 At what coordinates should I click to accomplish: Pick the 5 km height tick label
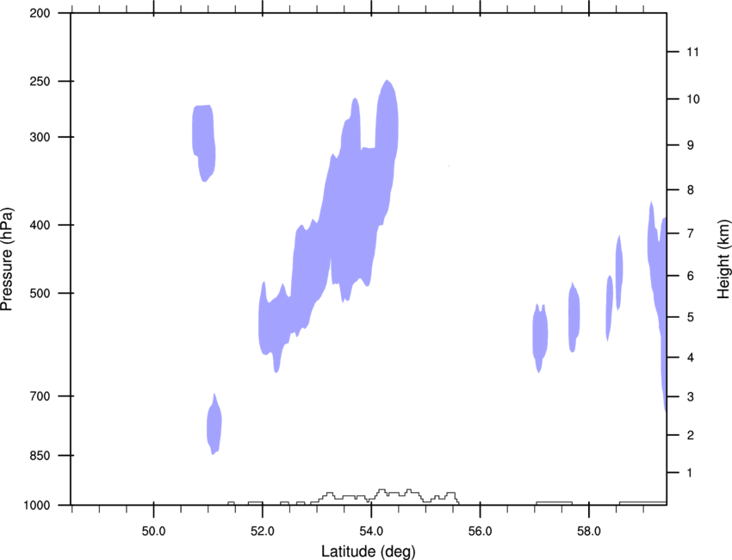(690, 317)
